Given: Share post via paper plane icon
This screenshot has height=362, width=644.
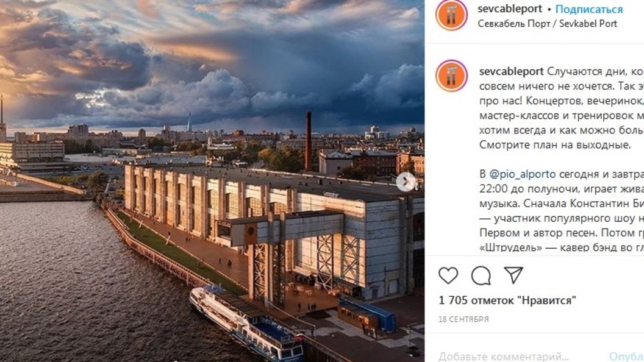Looking at the screenshot, I should pos(513,275).
